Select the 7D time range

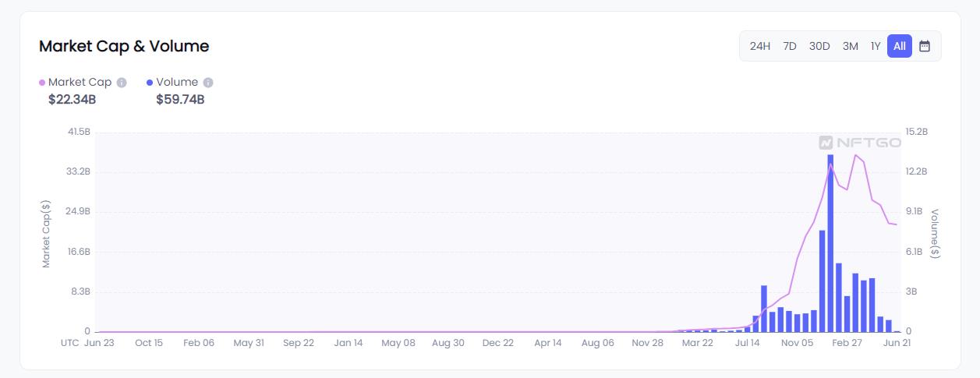[x=790, y=46]
